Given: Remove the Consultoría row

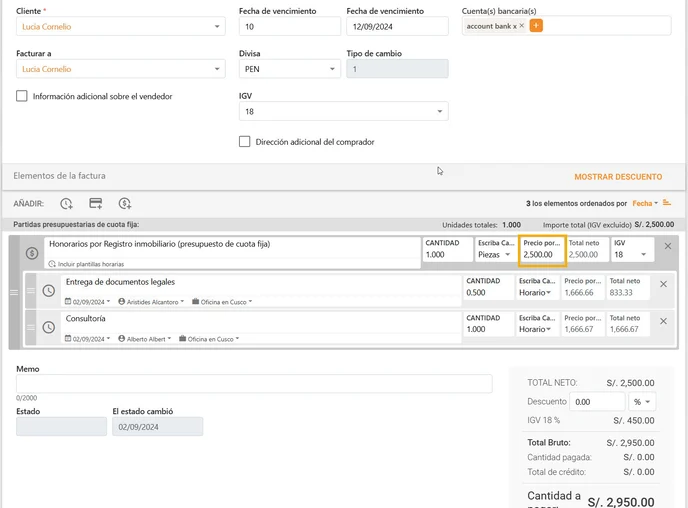Looking at the screenshot, I should [663, 321].
